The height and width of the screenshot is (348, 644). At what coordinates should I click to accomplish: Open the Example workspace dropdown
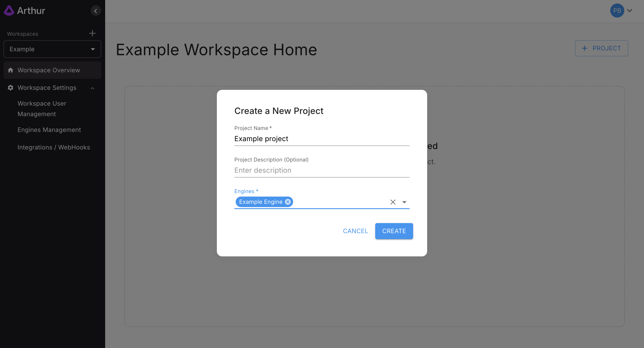pos(52,49)
